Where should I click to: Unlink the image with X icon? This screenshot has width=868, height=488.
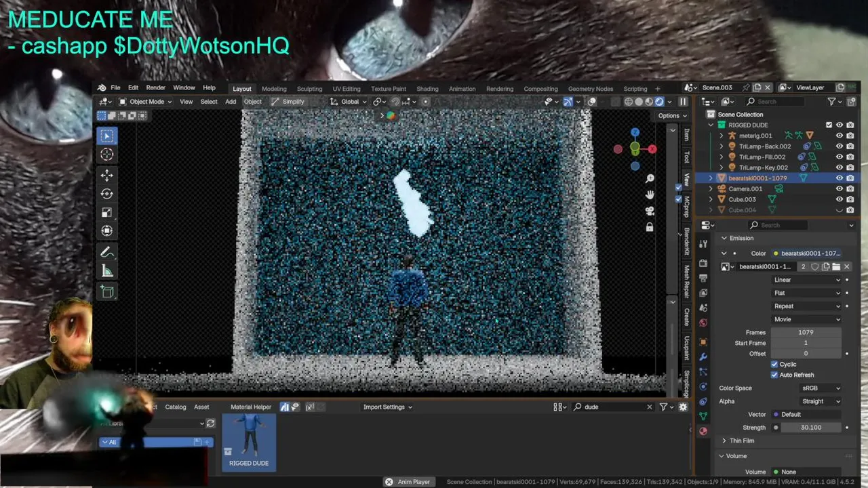click(846, 266)
